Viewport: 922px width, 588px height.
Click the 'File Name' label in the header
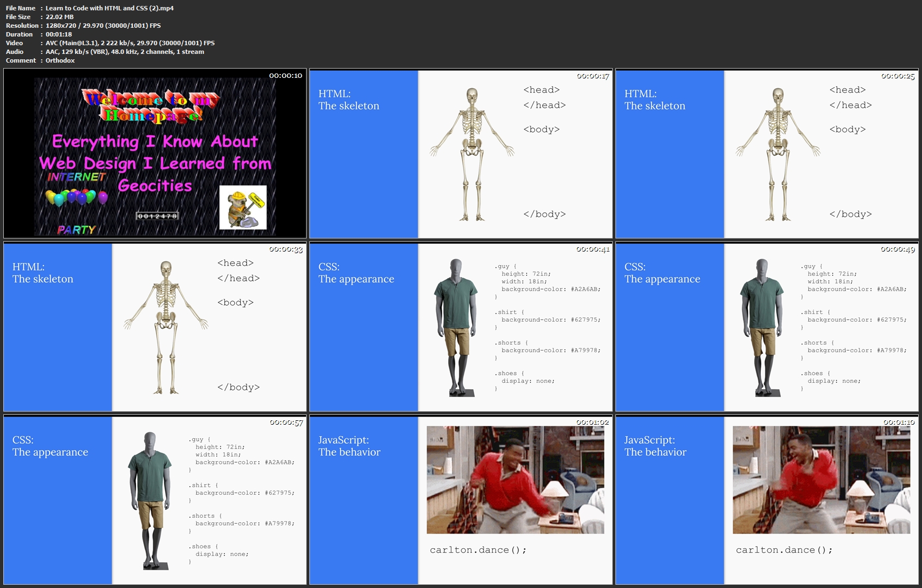point(21,8)
